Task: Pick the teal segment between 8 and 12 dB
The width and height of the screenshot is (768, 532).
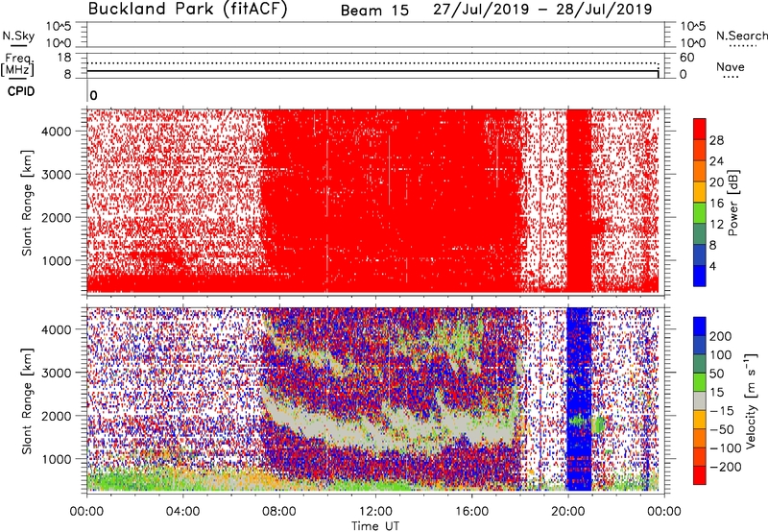Action: 700,233
